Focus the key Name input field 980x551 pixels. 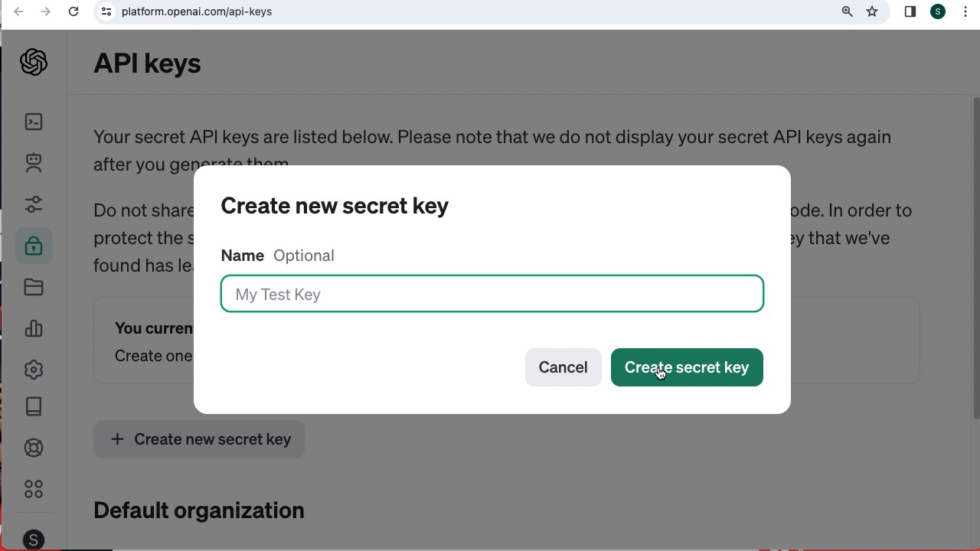point(492,294)
